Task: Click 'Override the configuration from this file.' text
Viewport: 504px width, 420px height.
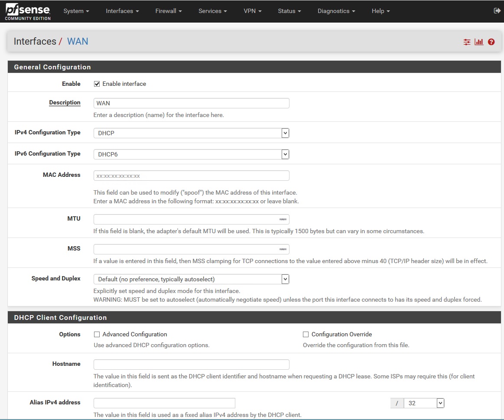Action: 356,345
